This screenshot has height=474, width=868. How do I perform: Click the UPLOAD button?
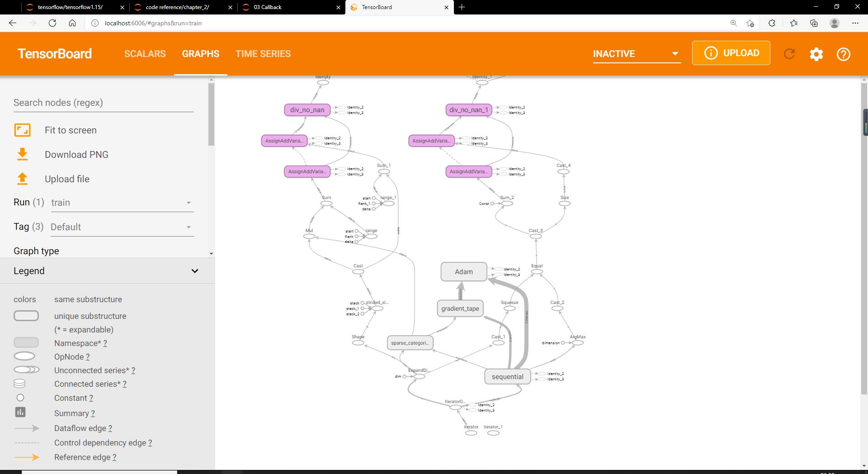point(731,53)
